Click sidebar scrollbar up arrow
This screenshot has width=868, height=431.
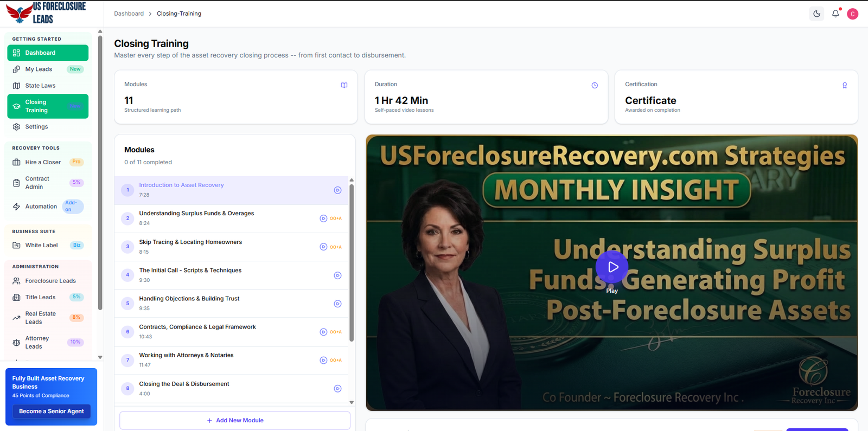pyautogui.click(x=100, y=31)
